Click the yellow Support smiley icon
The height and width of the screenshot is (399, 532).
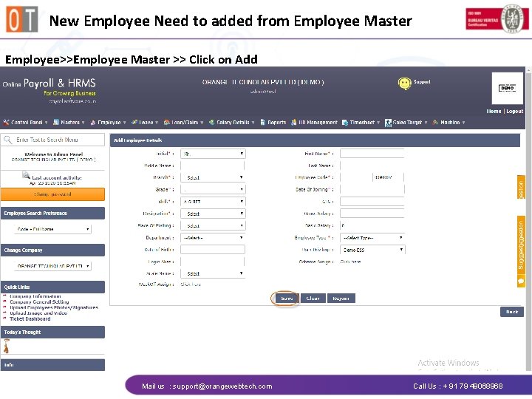tap(404, 83)
